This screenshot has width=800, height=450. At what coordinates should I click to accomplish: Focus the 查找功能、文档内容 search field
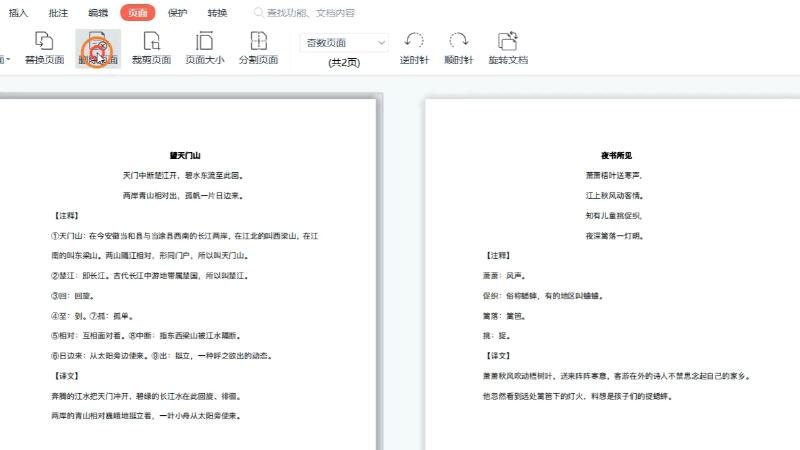click(x=320, y=13)
